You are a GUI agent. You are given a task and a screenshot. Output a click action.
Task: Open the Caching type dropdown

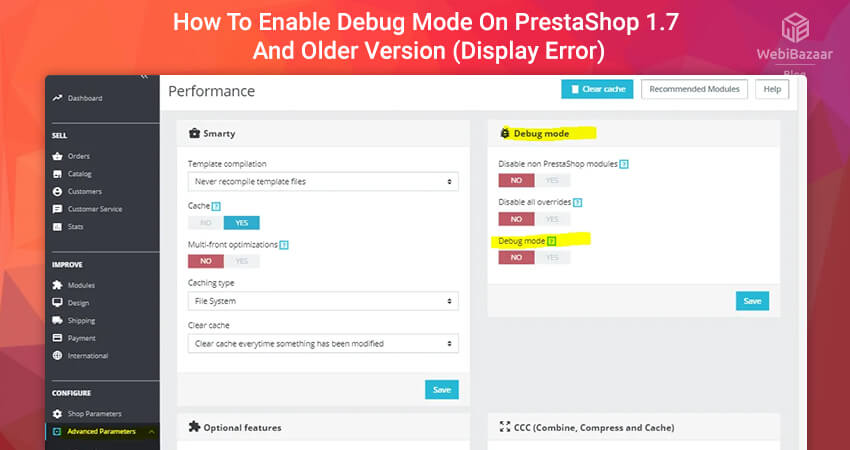point(323,300)
